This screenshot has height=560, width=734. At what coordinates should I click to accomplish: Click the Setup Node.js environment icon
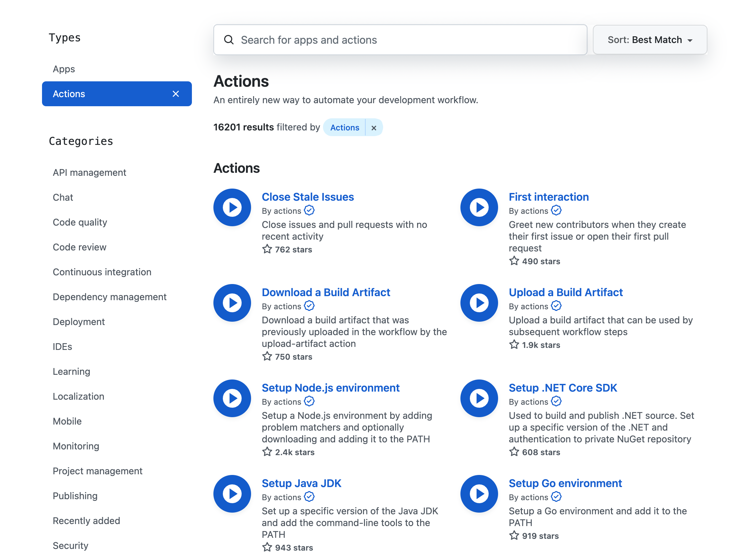point(232,398)
